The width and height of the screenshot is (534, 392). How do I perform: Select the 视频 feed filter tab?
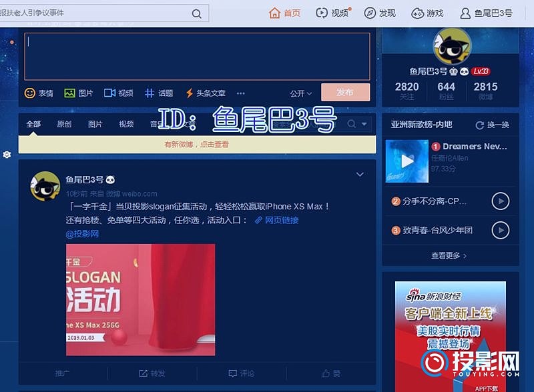(x=126, y=124)
